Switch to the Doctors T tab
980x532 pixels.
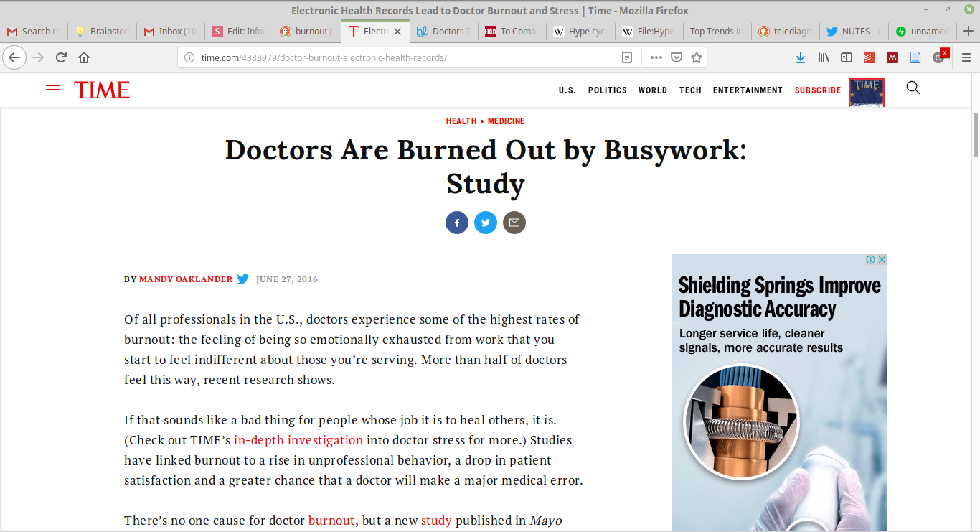[445, 31]
